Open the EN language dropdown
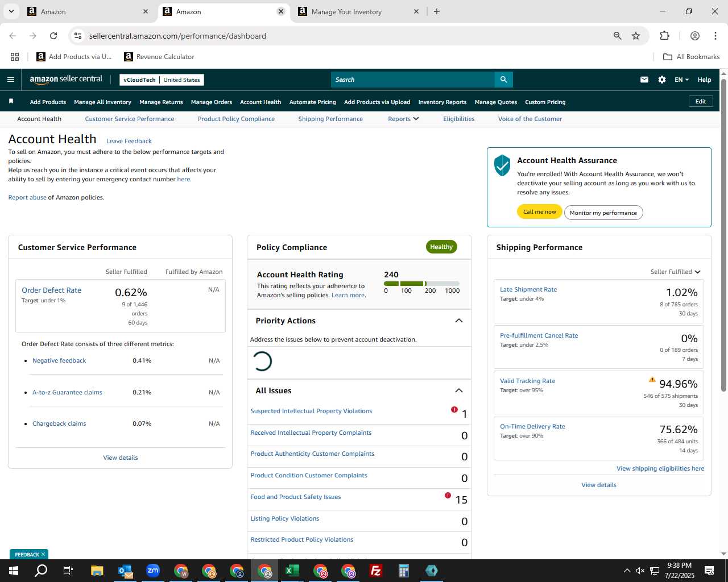The image size is (728, 582). [x=681, y=80]
